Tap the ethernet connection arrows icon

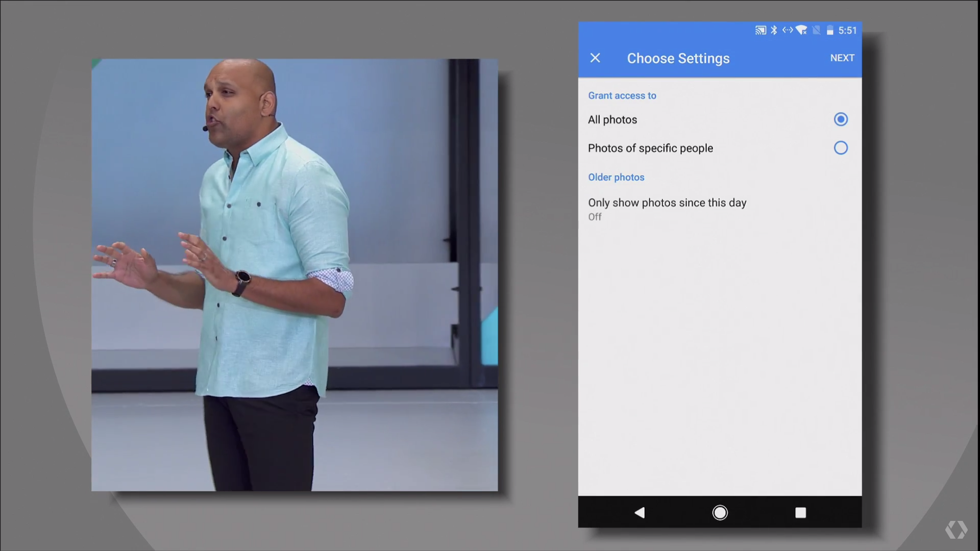coord(788,30)
